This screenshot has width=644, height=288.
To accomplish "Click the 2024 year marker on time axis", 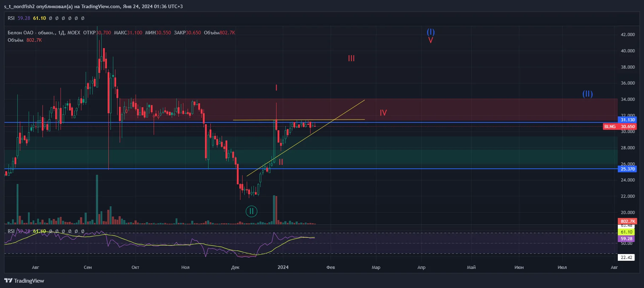I will (x=283, y=267).
